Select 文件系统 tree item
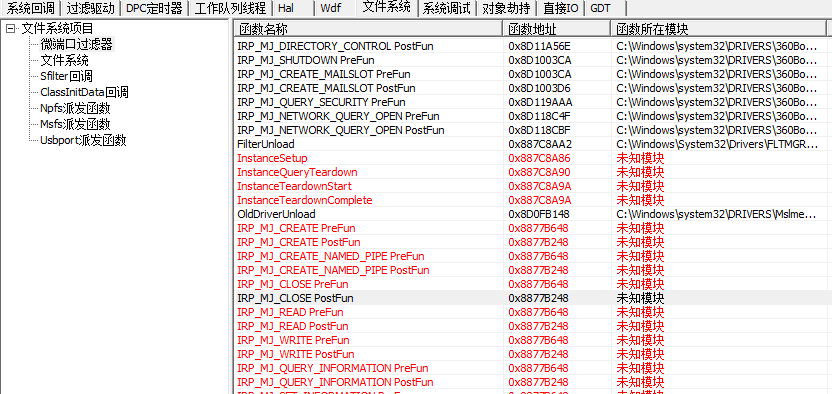The height and width of the screenshot is (394, 832). [65, 60]
